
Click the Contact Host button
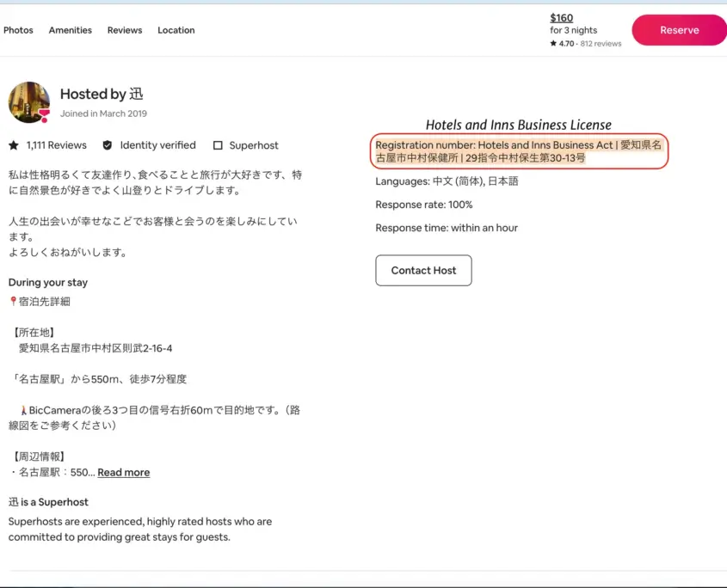pos(423,270)
